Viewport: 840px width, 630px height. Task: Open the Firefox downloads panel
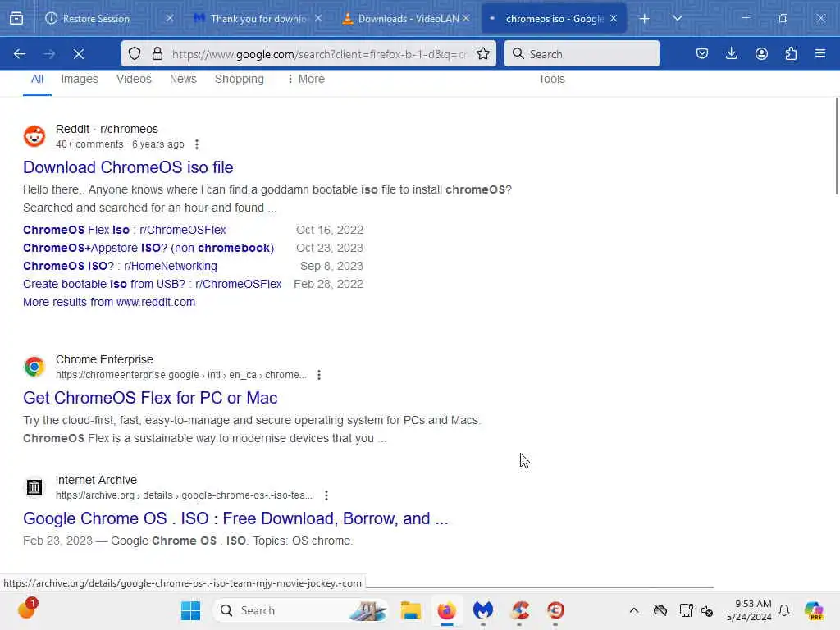(731, 53)
